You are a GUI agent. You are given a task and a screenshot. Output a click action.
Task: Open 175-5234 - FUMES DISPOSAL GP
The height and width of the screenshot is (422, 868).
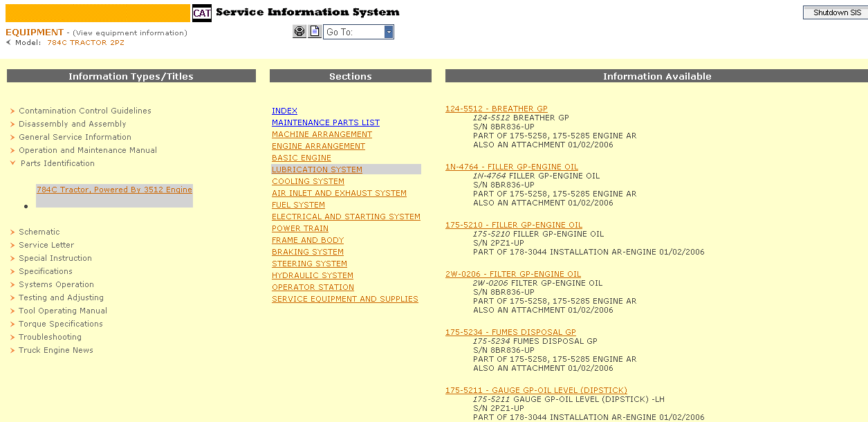tap(510, 332)
